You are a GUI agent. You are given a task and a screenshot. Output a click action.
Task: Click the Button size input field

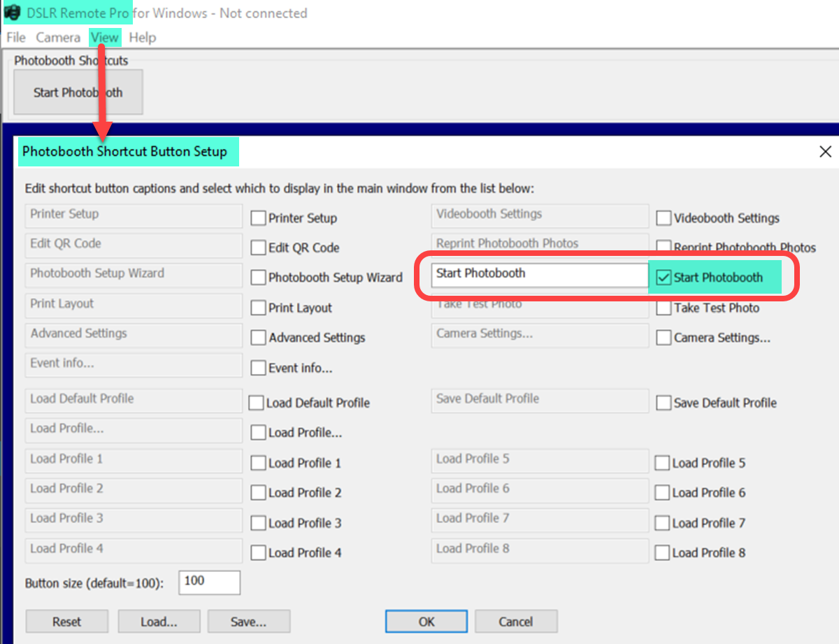tap(209, 582)
